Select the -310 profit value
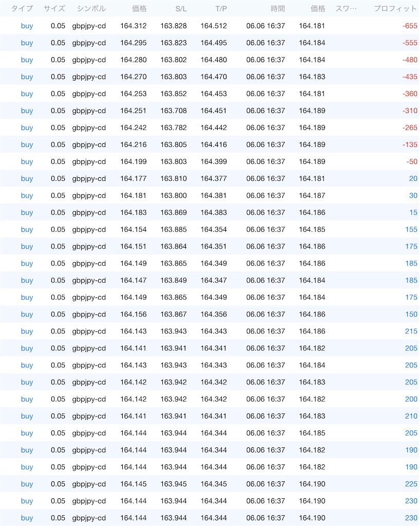 410,111
